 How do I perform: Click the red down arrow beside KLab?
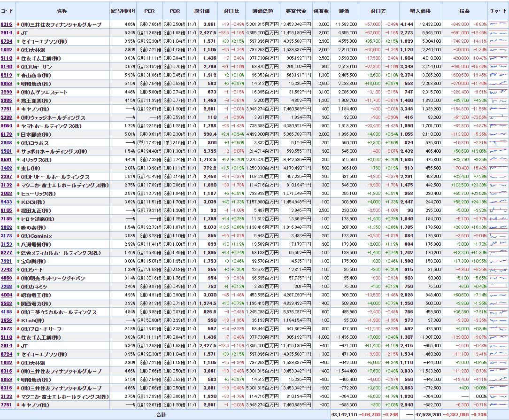click(18, 320)
